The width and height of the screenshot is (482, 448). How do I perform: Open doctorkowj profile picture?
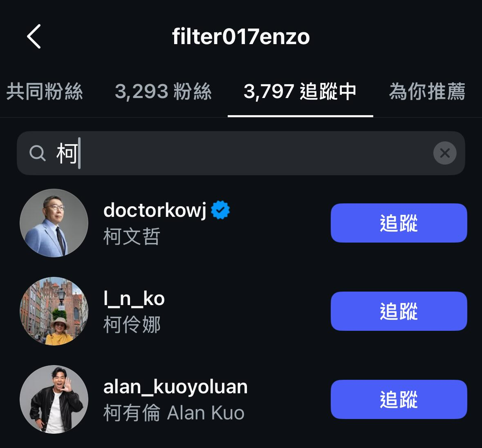54,223
